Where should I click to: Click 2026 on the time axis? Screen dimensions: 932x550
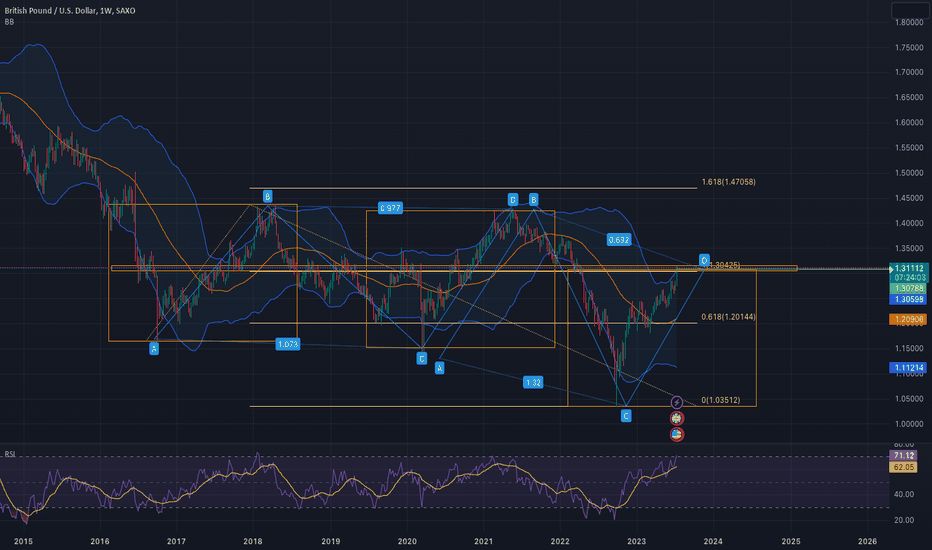pos(868,541)
